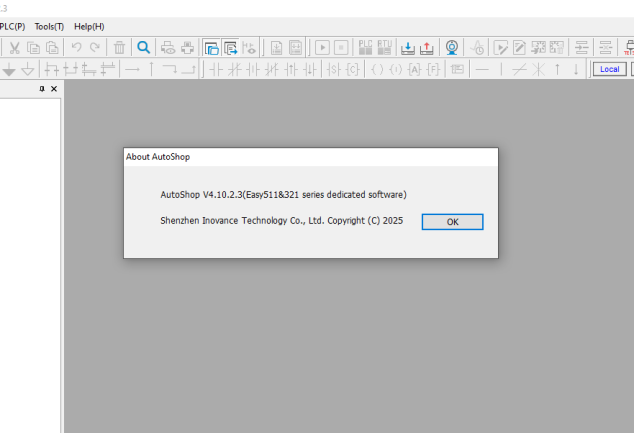Click the indent lines icon
The image size is (634, 433).
pyautogui.click(x=582, y=48)
